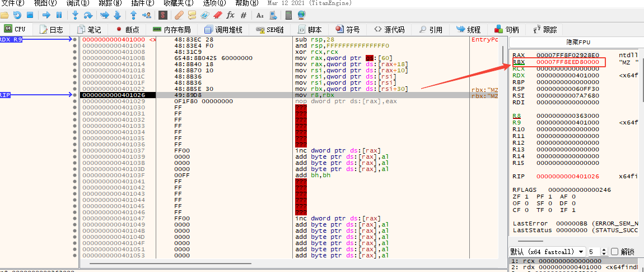The image size is (644, 272).
Task: Step into the next instruction
Action: [75, 15]
